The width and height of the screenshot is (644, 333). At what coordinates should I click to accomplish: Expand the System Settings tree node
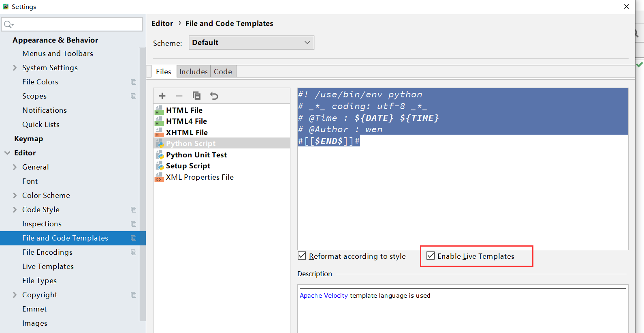point(15,68)
